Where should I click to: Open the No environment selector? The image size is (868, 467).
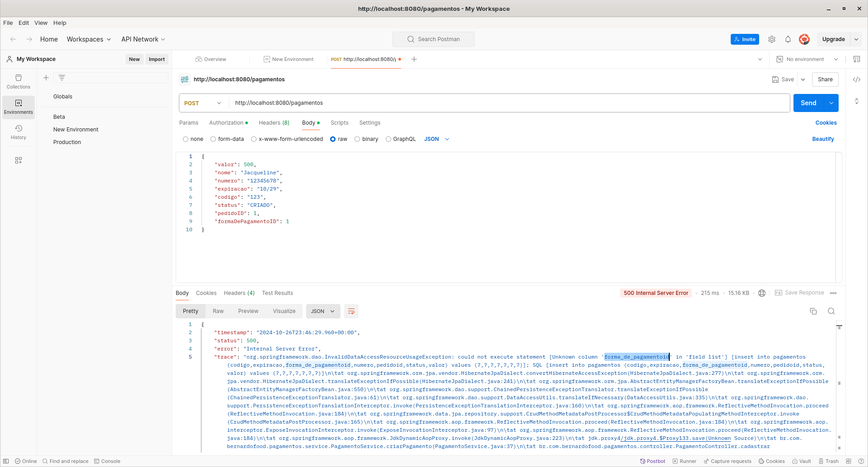click(807, 59)
